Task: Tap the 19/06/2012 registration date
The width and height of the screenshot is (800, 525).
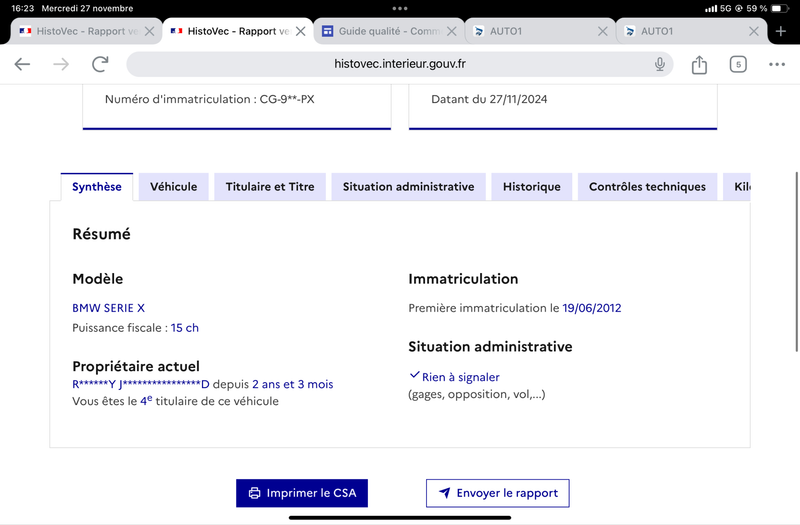Action: [x=592, y=308]
